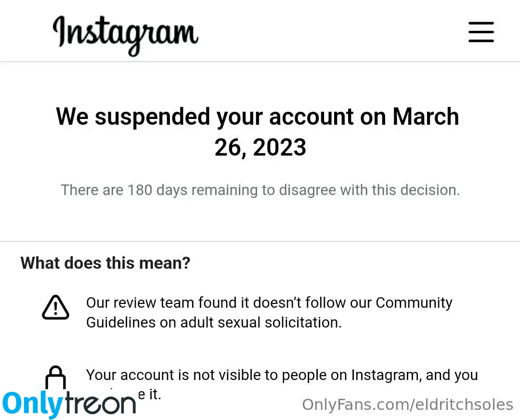520x420 pixels.
Task: Click the warning triangle icon
Action: tap(55, 307)
